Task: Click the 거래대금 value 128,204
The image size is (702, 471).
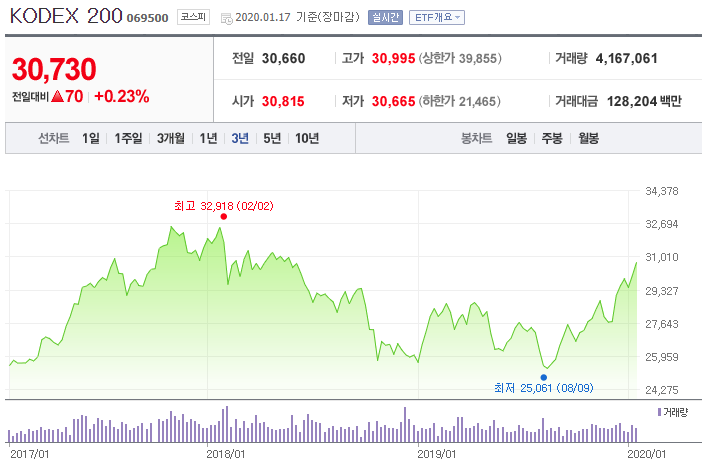Action: [x=632, y=101]
